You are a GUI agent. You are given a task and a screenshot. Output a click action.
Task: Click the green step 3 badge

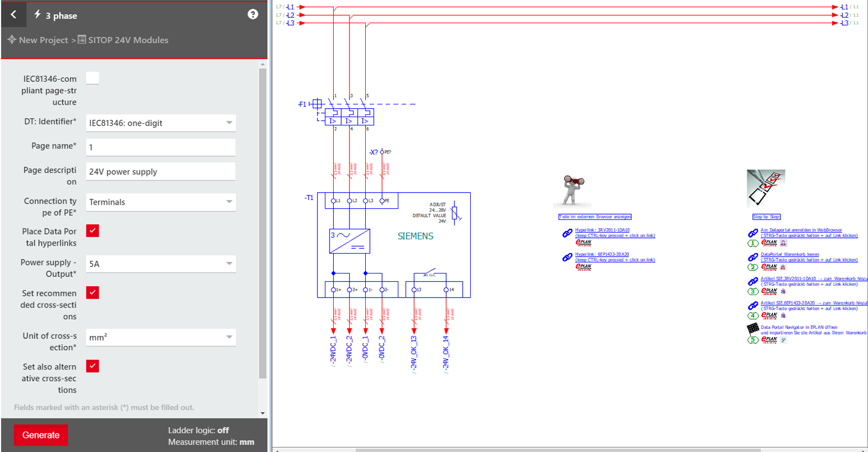pyautogui.click(x=753, y=291)
